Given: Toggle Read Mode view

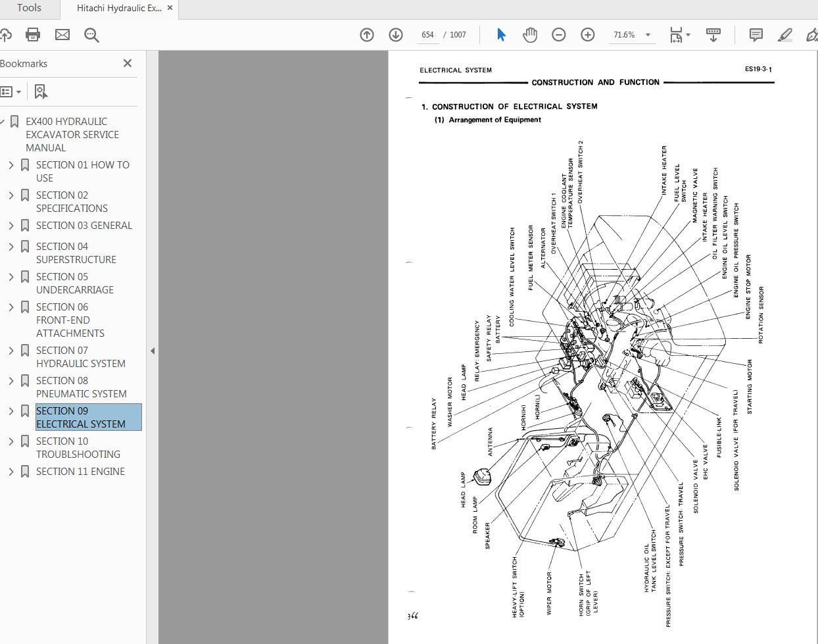Looking at the screenshot, I should [x=713, y=35].
